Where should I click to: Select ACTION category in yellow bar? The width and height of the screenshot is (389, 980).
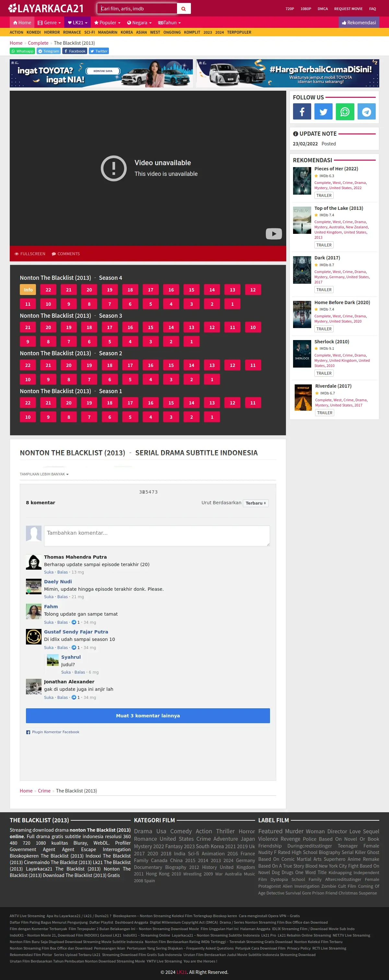click(16, 32)
